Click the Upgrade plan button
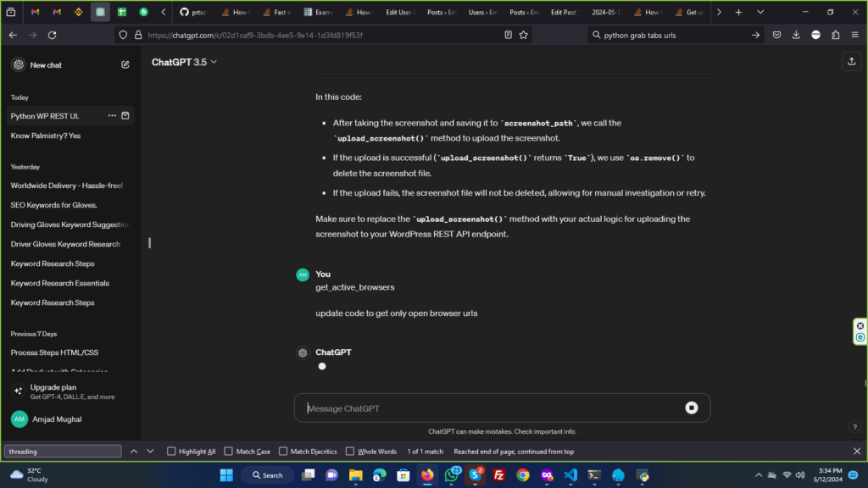Screen dimensions: 868x488 click(x=71, y=391)
